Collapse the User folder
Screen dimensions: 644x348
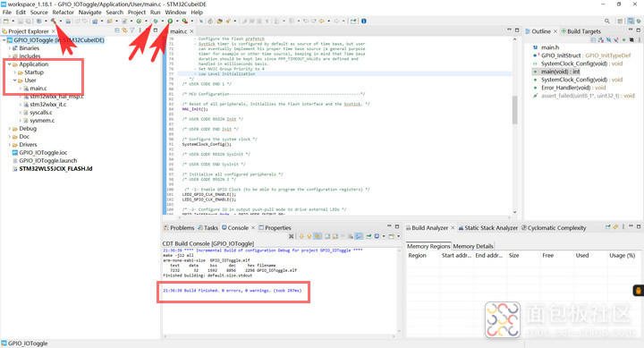15,81
